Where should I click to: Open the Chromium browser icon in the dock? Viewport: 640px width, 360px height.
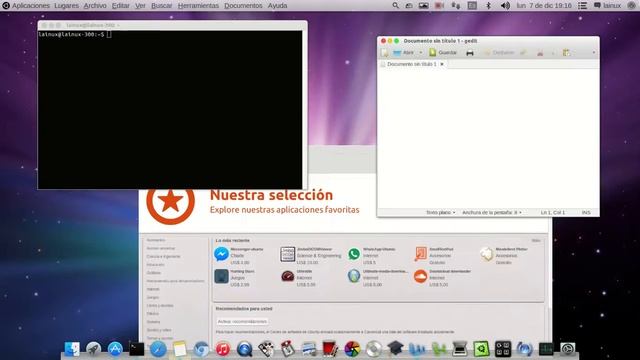pos(201,349)
